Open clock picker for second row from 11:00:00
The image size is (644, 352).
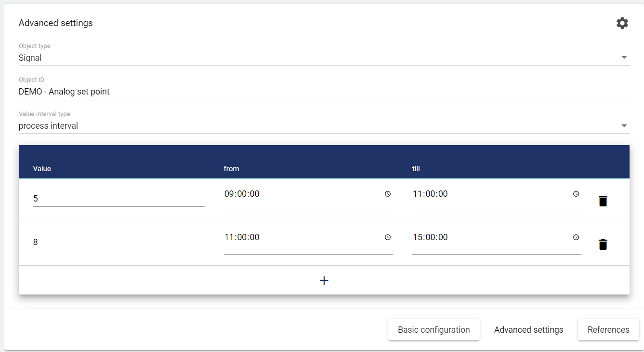(387, 237)
